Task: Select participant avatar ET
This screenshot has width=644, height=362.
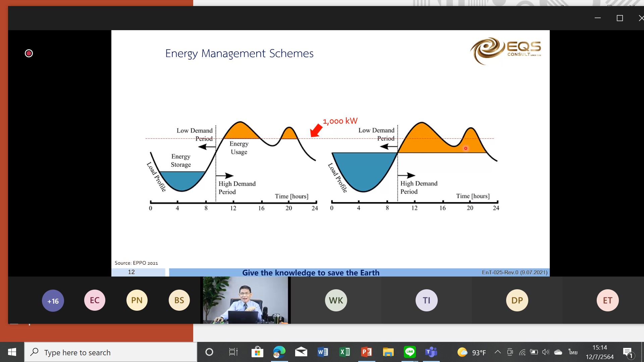Action: (x=607, y=300)
